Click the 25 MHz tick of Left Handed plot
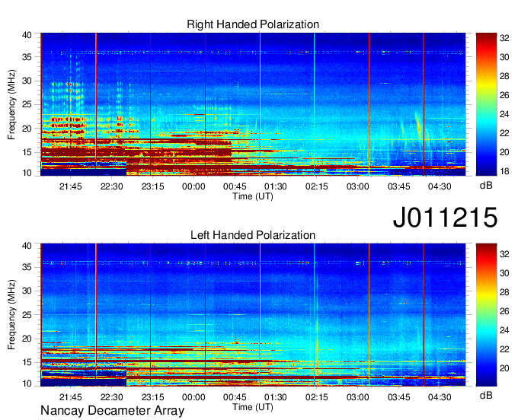This screenshot has width=518, height=420. tap(27, 315)
